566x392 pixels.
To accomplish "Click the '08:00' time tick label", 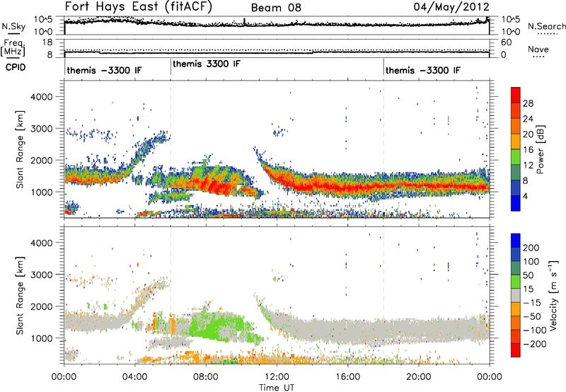I will [x=206, y=377].
